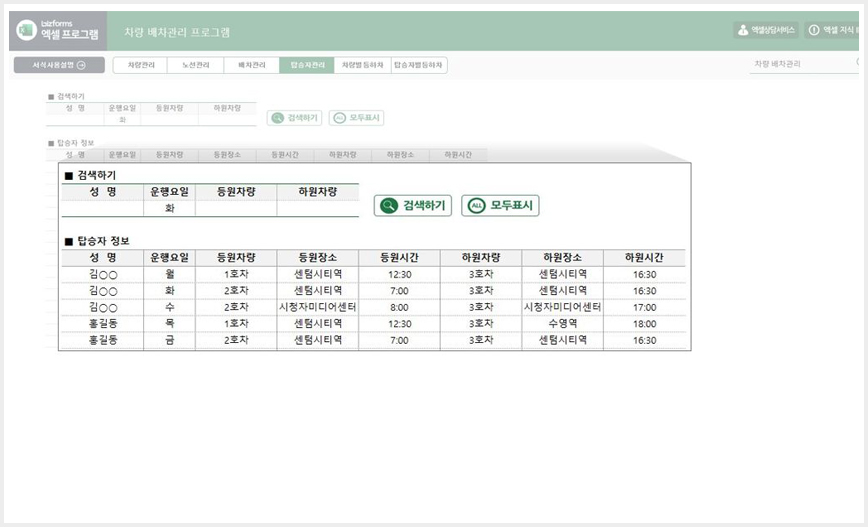Click 등원장소 시청자미디어센터 in the 수 row
This screenshot has width=868, height=527.
click(x=318, y=307)
